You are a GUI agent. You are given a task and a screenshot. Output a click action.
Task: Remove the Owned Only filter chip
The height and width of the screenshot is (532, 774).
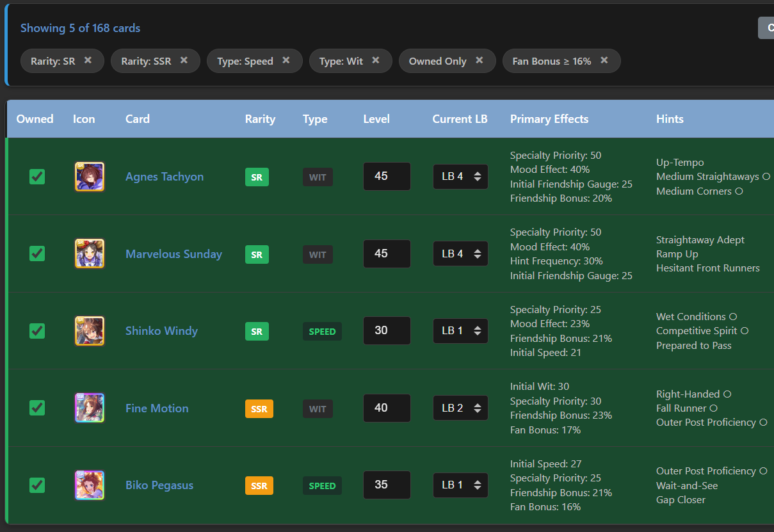point(479,60)
